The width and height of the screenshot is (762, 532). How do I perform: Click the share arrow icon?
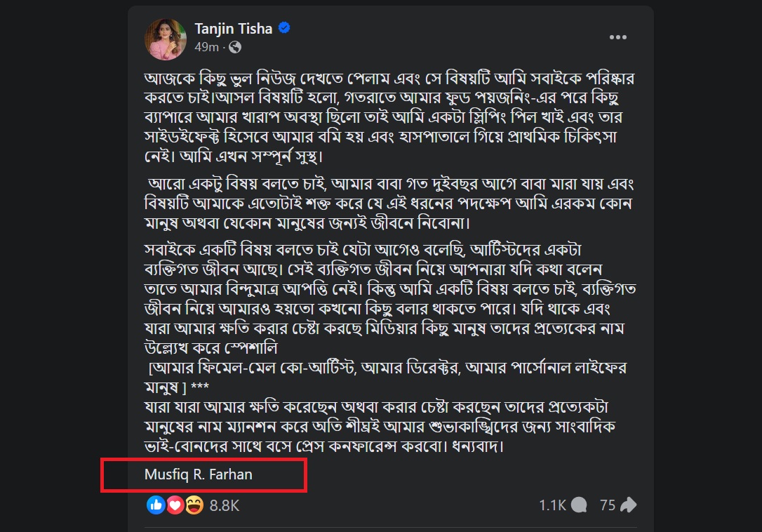pyautogui.click(x=629, y=505)
